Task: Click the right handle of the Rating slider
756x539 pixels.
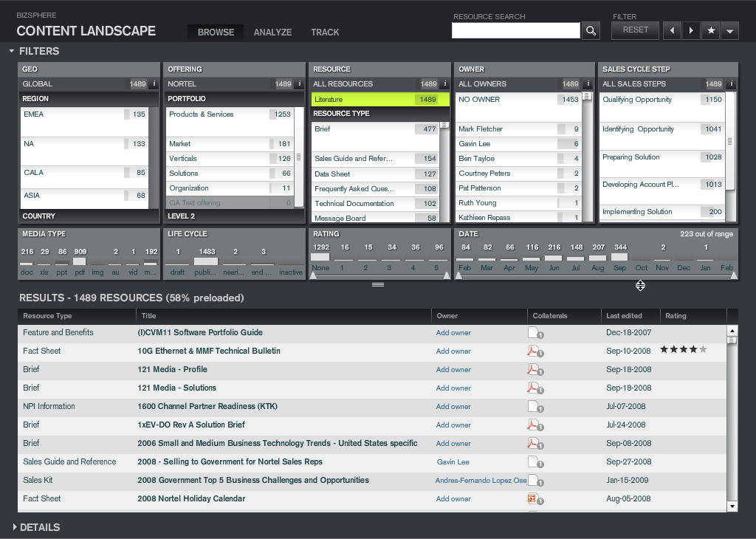Action: pyautogui.click(x=447, y=275)
